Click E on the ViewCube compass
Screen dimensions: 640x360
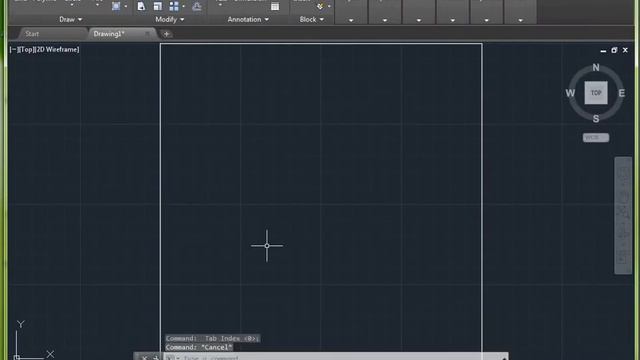622,93
